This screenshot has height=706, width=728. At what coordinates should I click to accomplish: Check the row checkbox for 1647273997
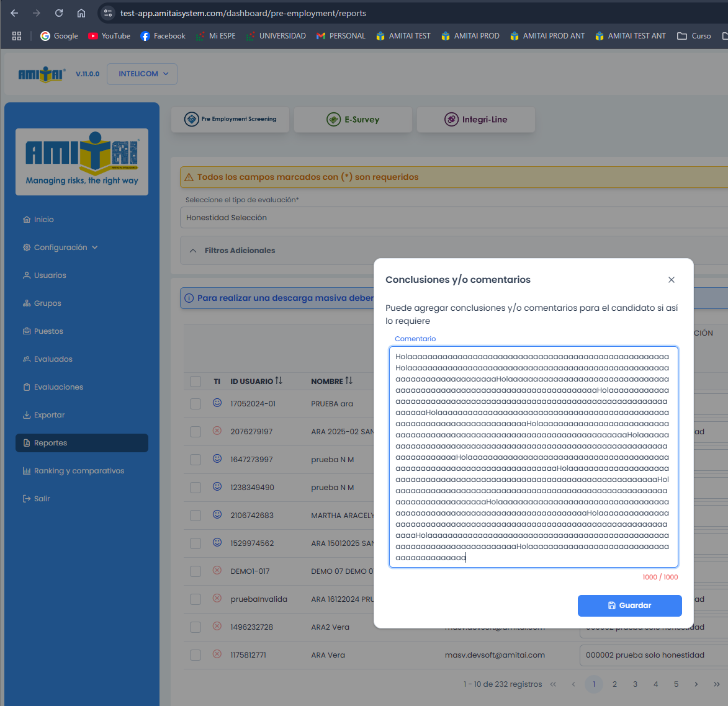click(x=195, y=460)
